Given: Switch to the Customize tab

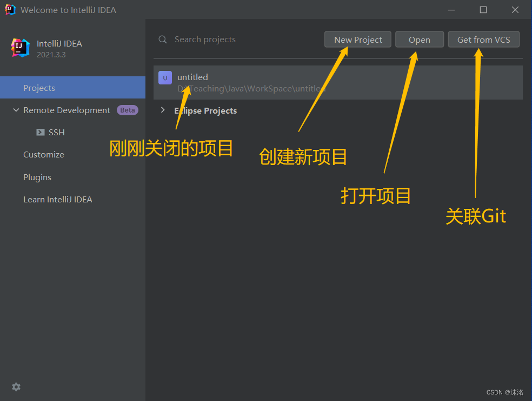Looking at the screenshot, I should (43, 154).
